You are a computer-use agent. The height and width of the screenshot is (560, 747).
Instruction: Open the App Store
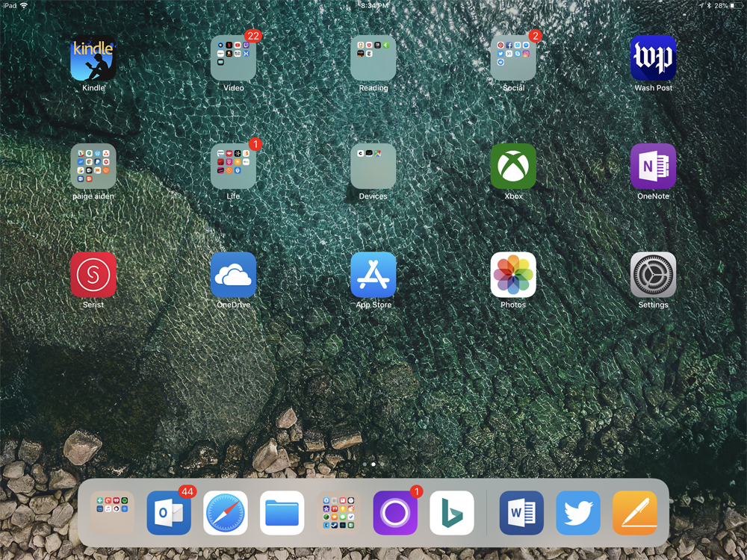(x=373, y=275)
